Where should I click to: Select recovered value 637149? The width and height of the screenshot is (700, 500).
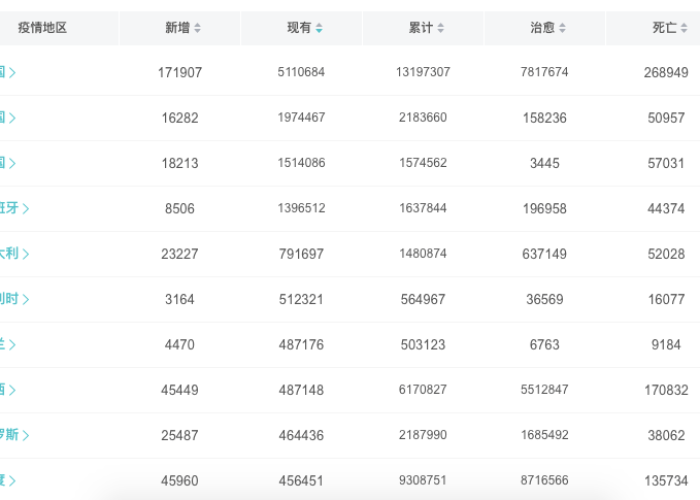click(x=545, y=254)
